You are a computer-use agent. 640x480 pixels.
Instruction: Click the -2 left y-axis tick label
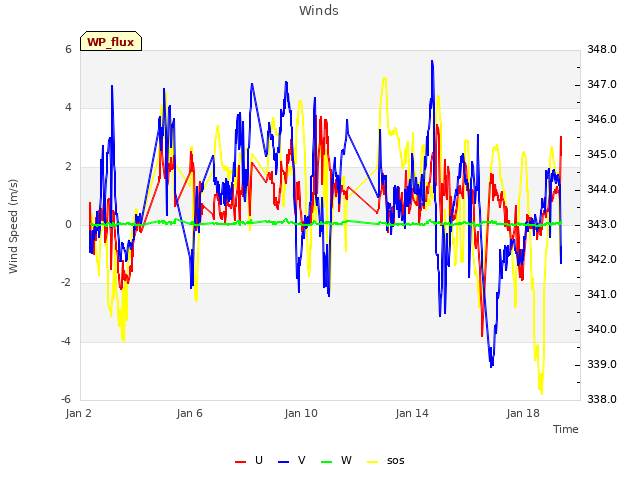[x=66, y=282]
